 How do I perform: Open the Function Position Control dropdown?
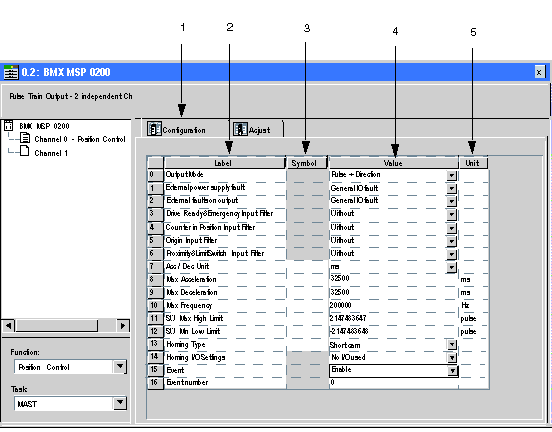click(x=120, y=367)
